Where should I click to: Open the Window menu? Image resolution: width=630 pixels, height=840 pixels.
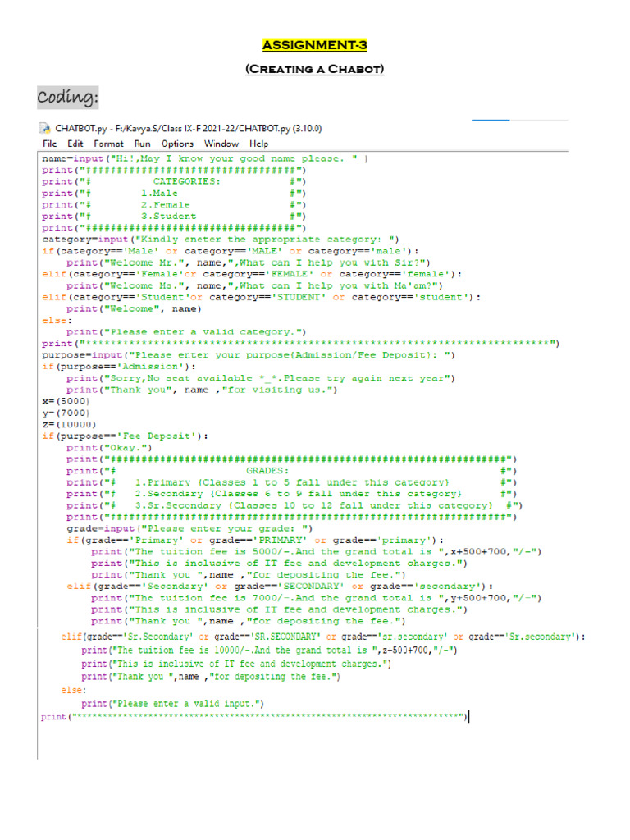click(221, 144)
